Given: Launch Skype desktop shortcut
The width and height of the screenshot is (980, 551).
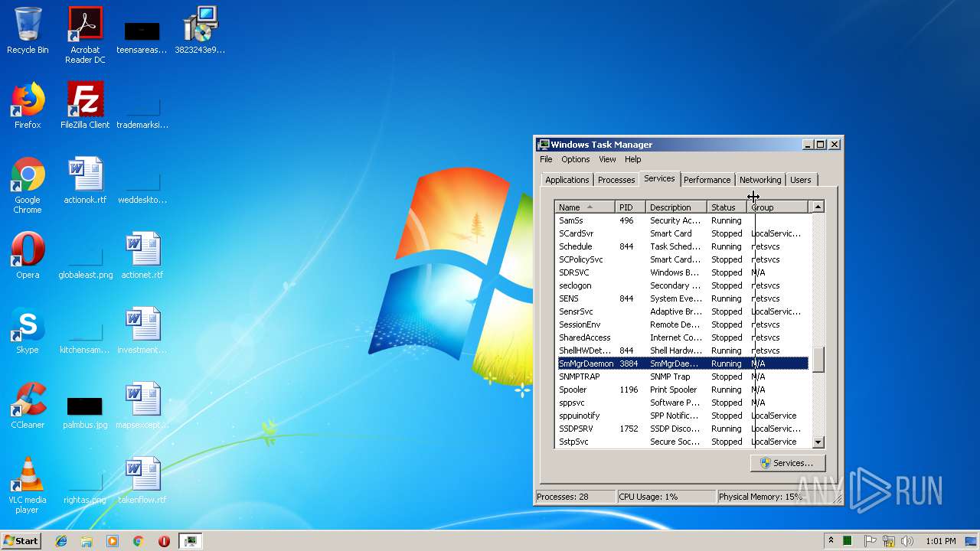Looking at the screenshot, I should pos(28,331).
